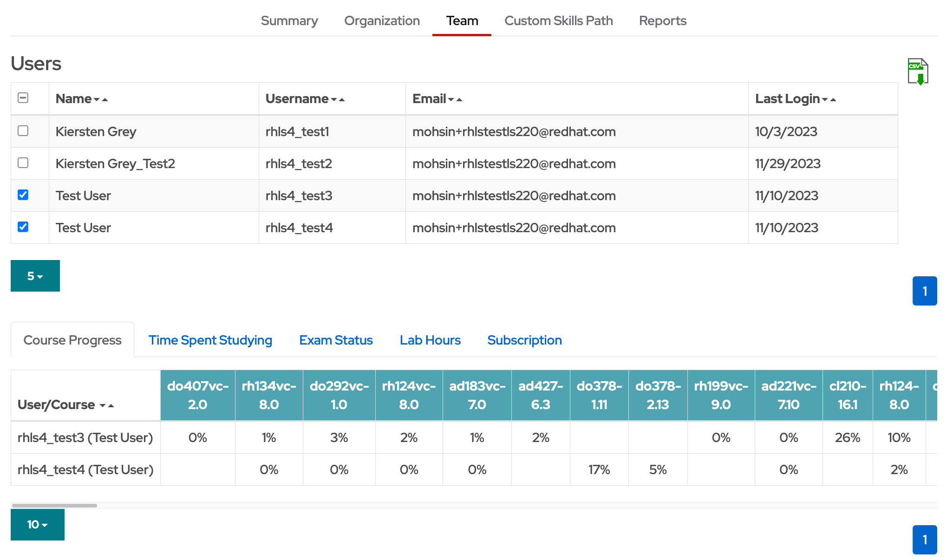947x560 pixels.
Task: Open the Name column sort dropdown caret
Action: tap(98, 99)
